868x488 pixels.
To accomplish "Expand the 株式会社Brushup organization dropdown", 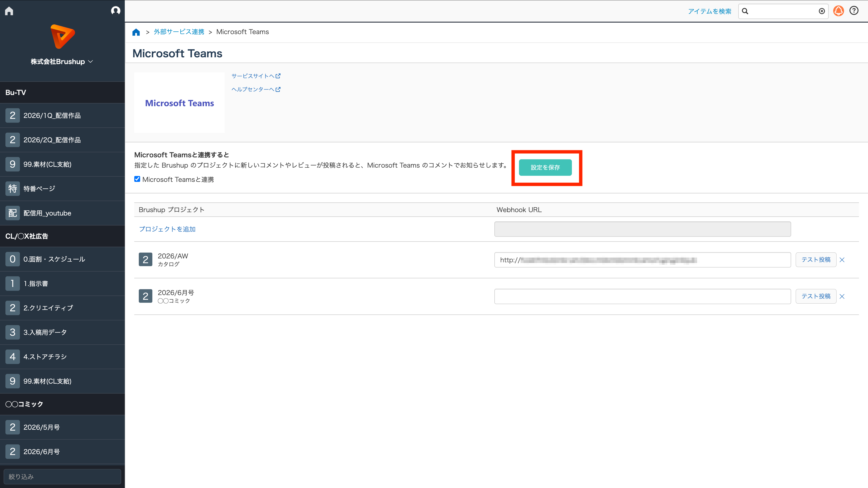I will (x=62, y=62).
